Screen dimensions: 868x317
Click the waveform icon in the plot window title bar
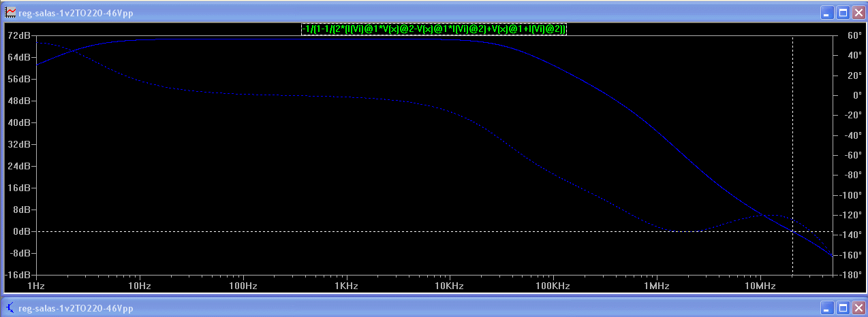pos(10,13)
